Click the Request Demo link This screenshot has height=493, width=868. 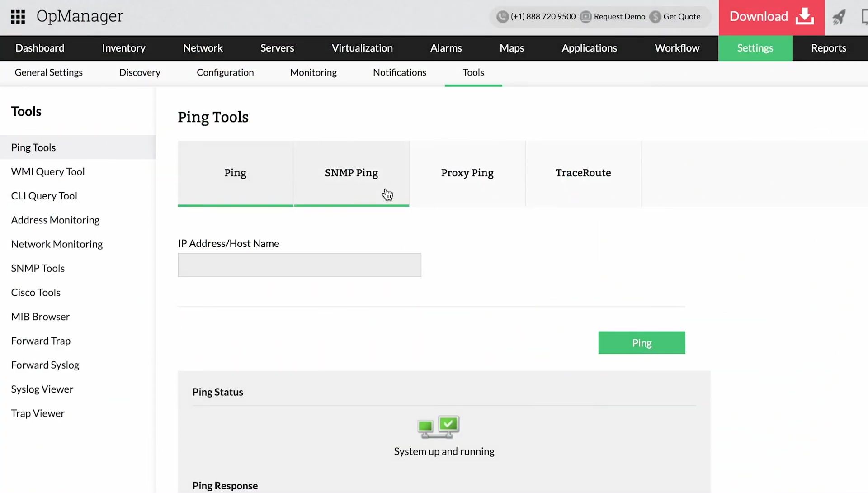[619, 17]
